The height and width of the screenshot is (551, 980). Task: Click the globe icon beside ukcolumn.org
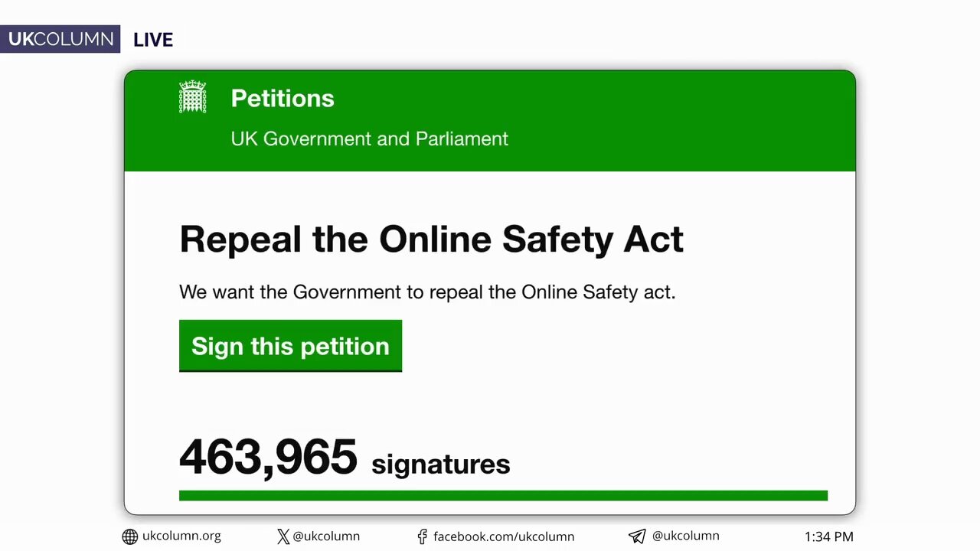[x=130, y=536]
